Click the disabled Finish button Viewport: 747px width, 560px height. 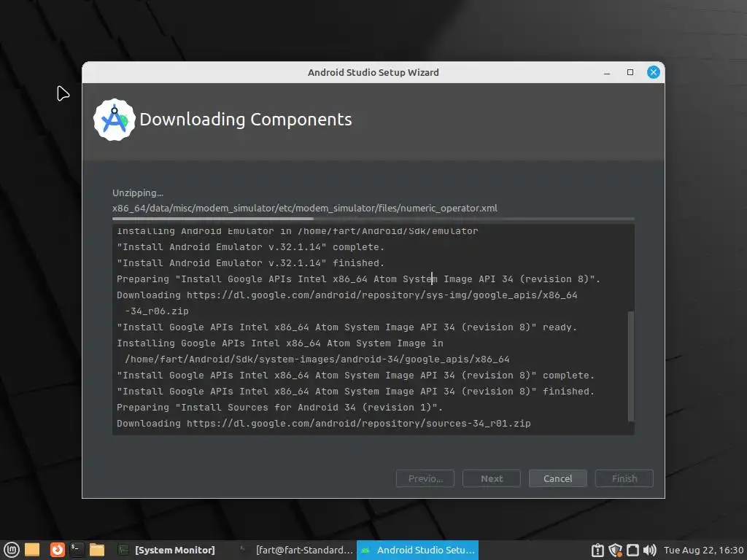point(624,478)
